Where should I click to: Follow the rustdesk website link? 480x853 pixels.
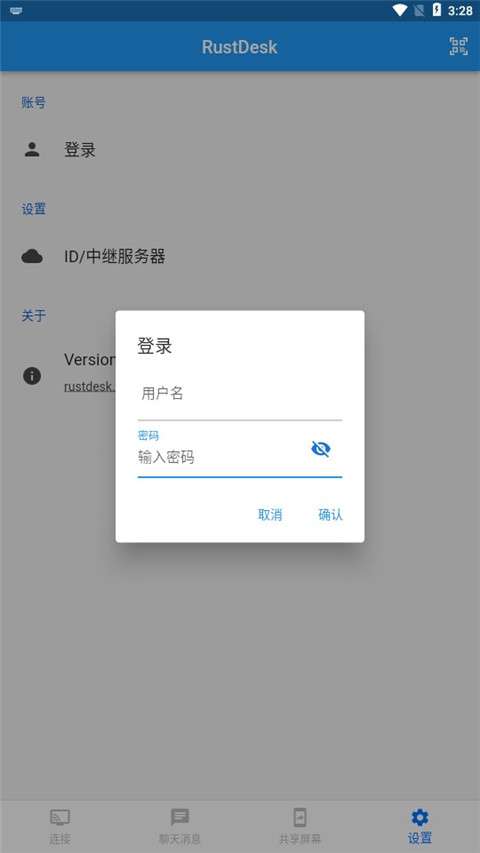[x=90, y=387]
